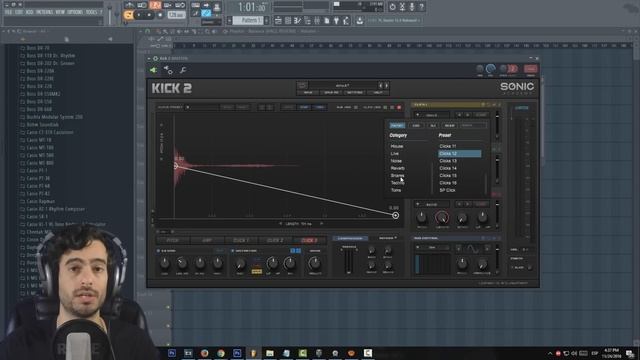
Task: Toggle the blue-highlighted button in curve toolbar
Action: point(304,107)
